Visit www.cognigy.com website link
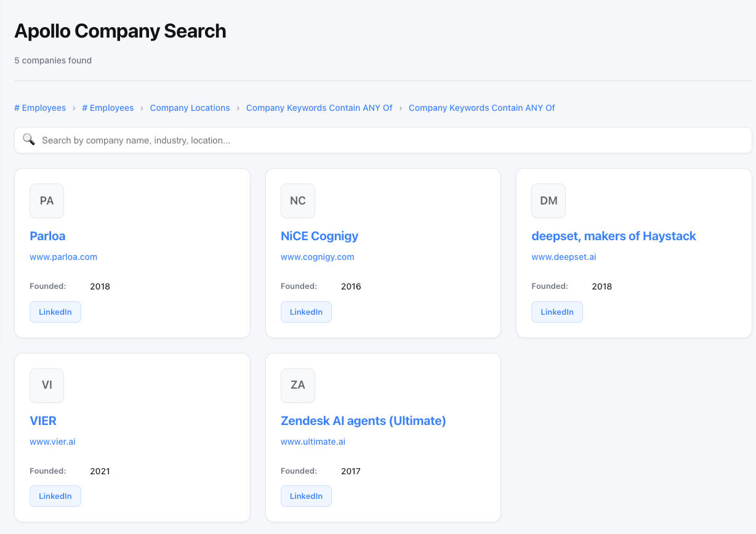 (318, 257)
